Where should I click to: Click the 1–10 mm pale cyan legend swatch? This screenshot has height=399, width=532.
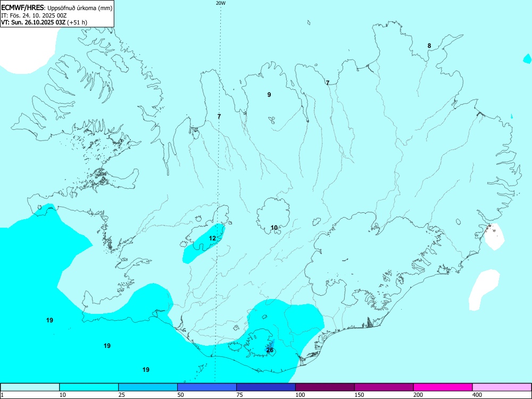point(30,387)
